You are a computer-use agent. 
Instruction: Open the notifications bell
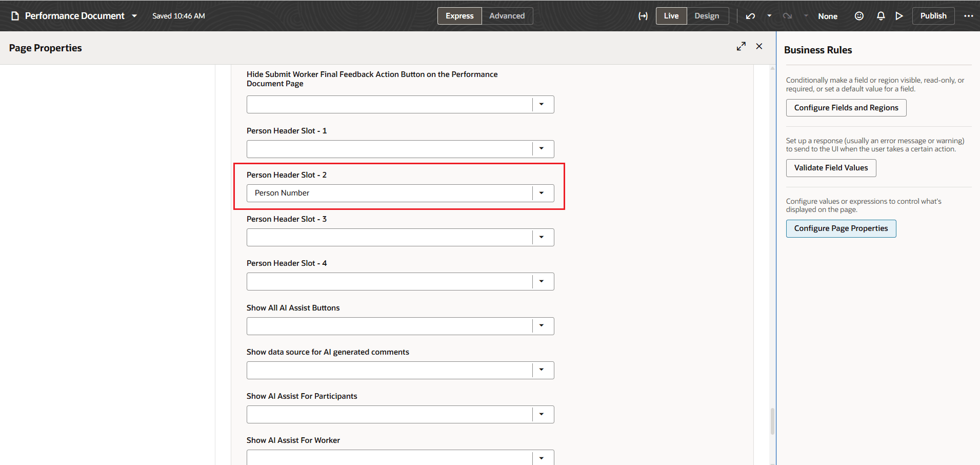point(880,16)
